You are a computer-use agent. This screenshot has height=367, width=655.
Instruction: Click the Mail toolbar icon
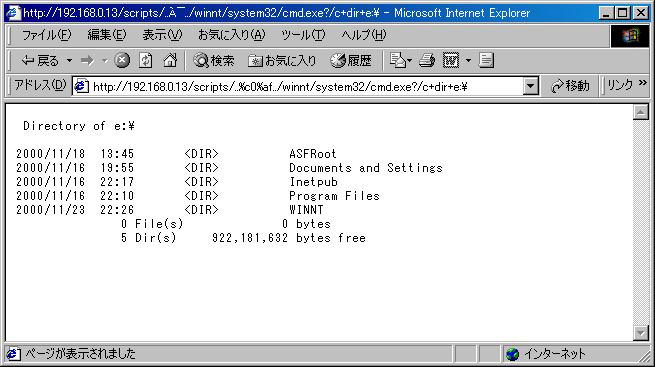coord(398,61)
